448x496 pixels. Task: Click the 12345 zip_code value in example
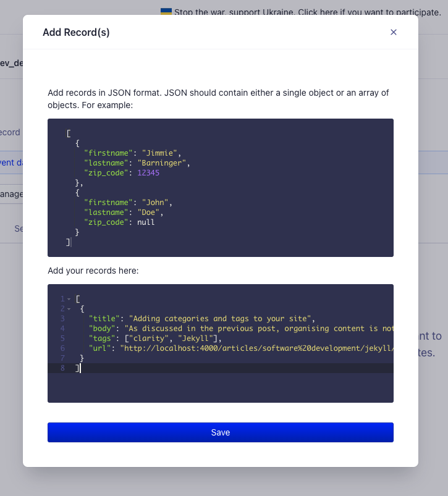[148, 173]
